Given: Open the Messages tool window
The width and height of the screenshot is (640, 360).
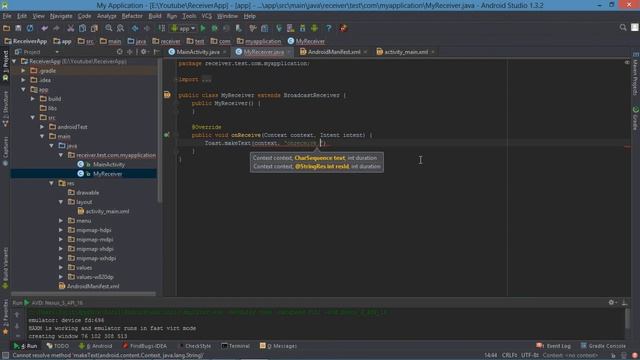Looking at the screenshot, I should (x=278, y=346).
